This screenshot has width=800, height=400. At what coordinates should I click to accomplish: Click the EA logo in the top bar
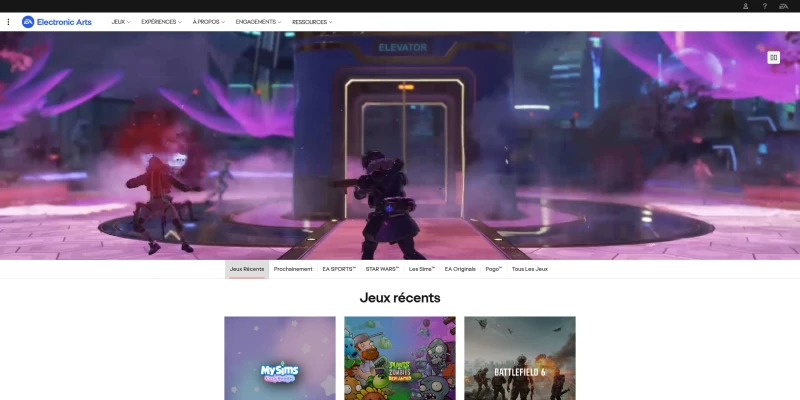point(783,6)
